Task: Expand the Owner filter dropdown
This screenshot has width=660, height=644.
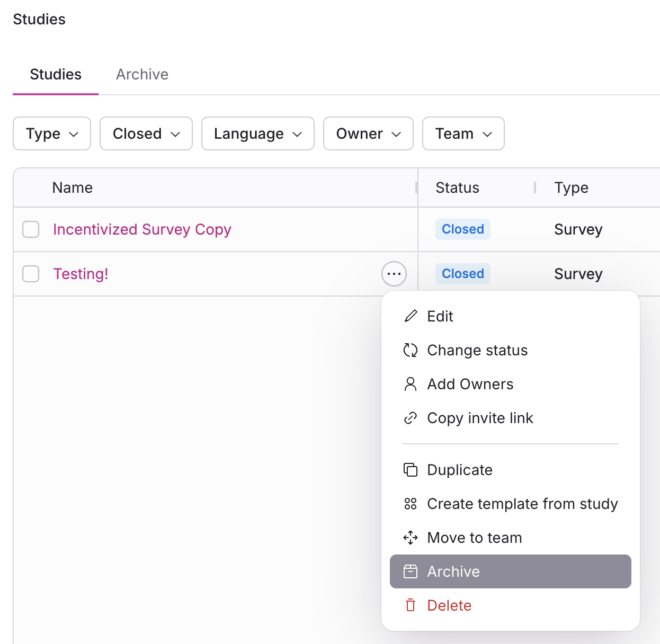Action: pyautogui.click(x=368, y=133)
